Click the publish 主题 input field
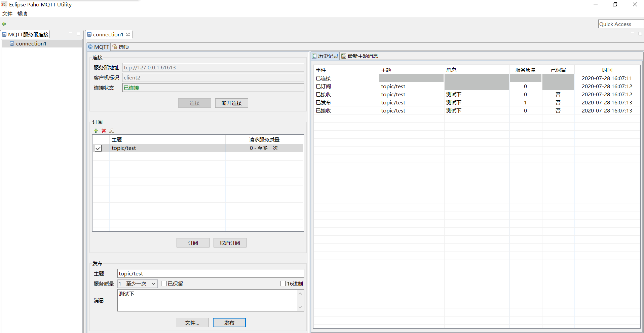Viewport: 644px width, 333px height. pos(211,273)
